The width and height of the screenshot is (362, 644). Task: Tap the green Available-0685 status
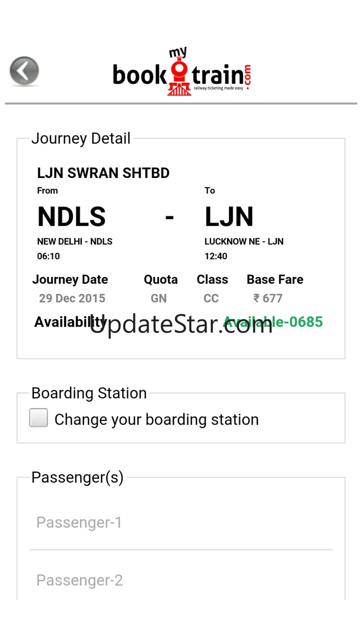coord(297,321)
